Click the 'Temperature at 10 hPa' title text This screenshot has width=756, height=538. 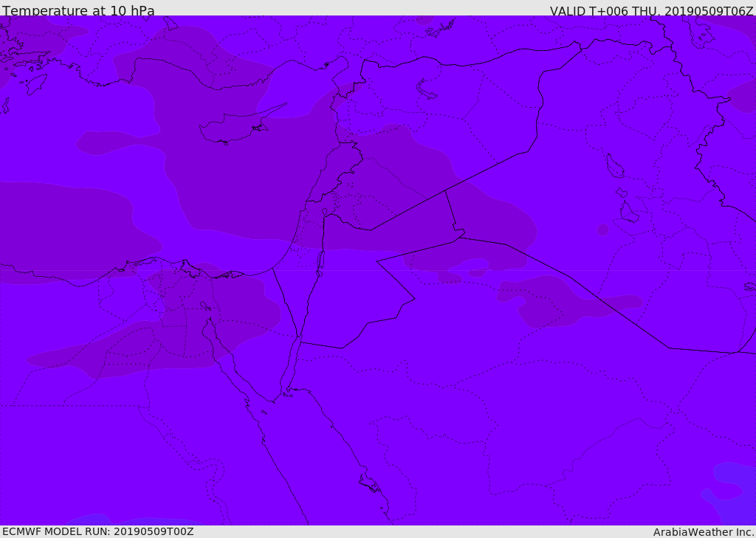(x=78, y=10)
